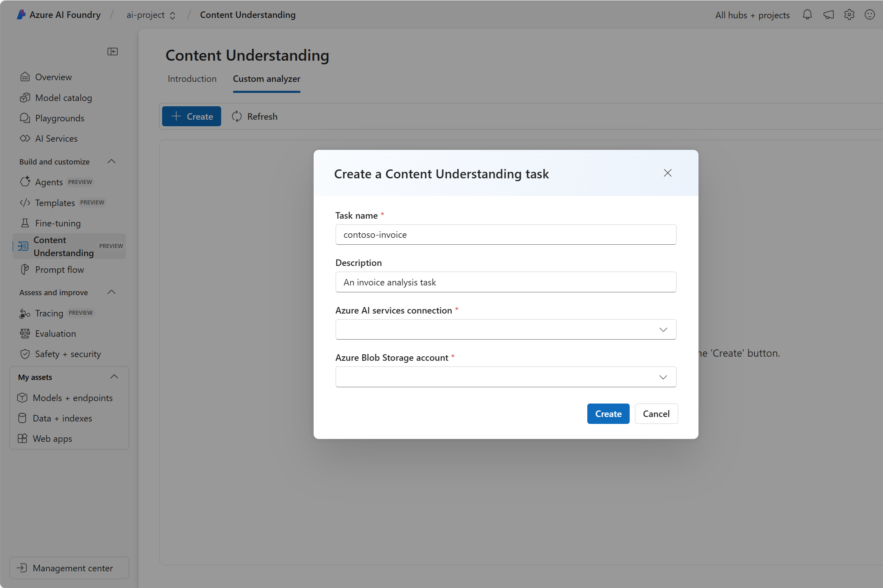Collapse the sidebar with the panel icon

click(x=112, y=51)
